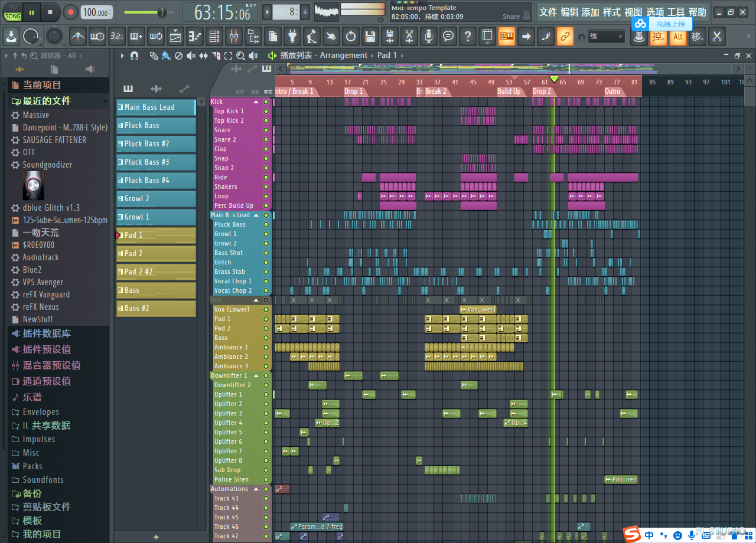756x543 pixels.
Task: Open audio editor scissors-wave icon
Action: point(409,37)
